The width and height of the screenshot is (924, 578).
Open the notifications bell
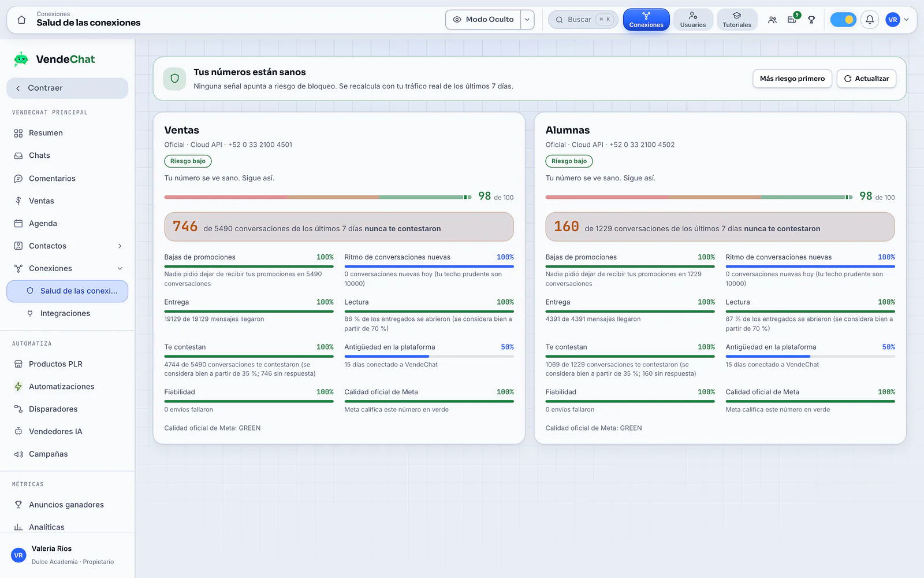pyautogui.click(x=870, y=20)
